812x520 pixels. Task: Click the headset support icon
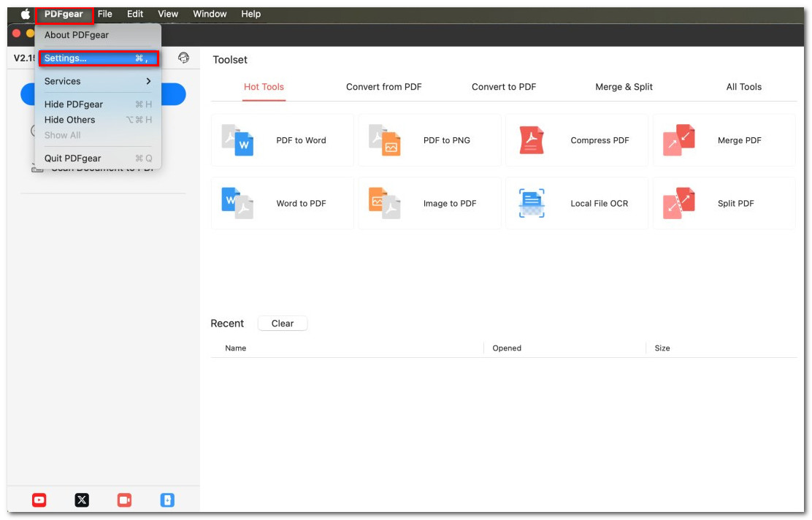tap(183, 58)
